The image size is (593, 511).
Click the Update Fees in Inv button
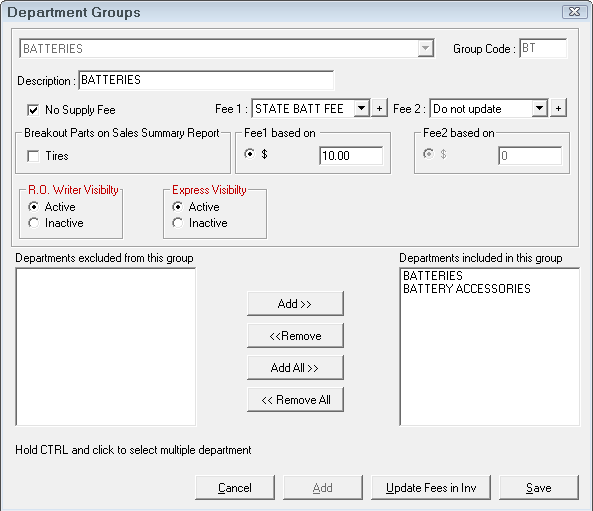click(431, 488)
